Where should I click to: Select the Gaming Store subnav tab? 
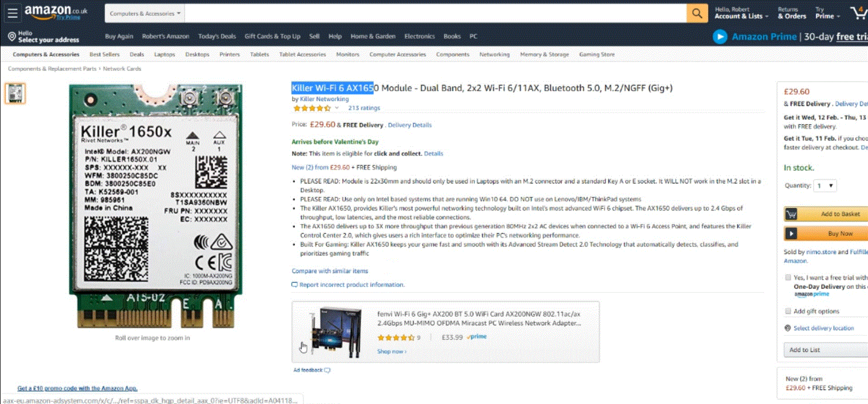pyautogui.click(x=597, y=55)
